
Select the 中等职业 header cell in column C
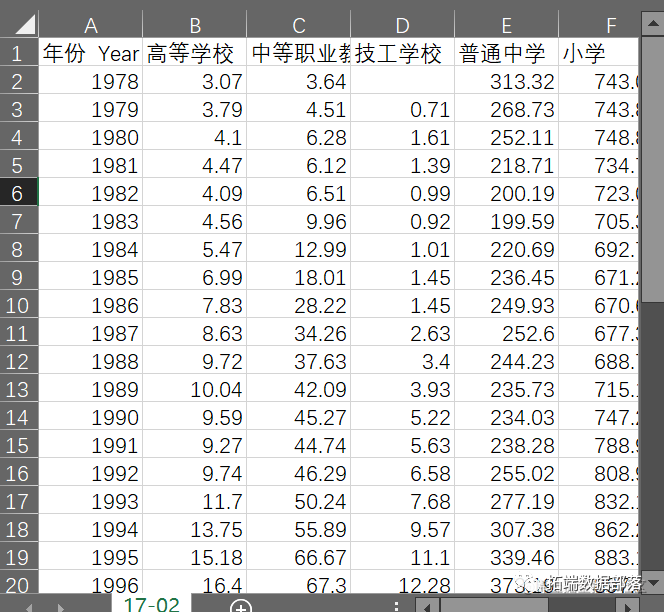299,52
